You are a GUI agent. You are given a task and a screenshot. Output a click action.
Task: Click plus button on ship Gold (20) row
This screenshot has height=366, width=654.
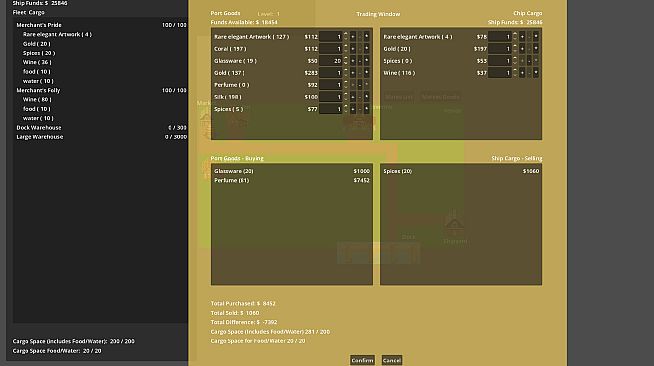pos(522,49)
